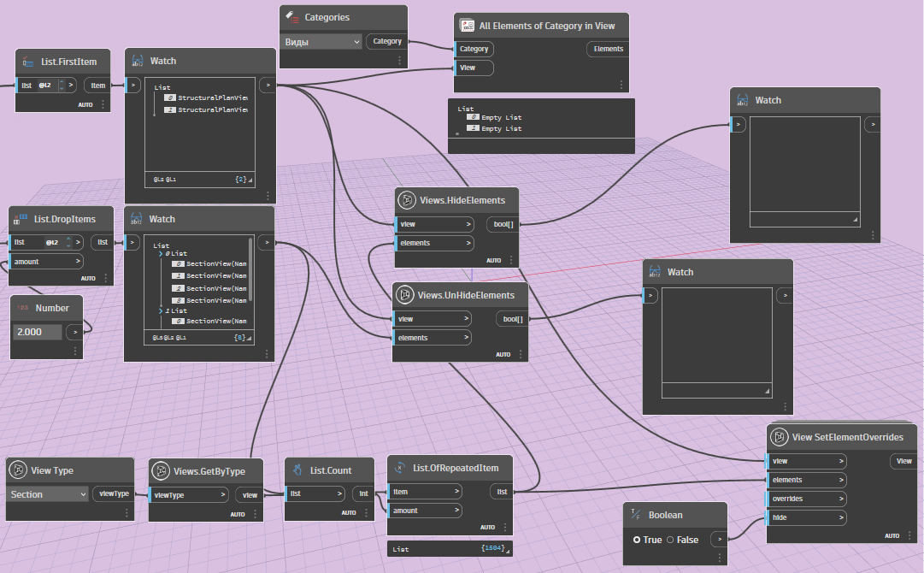This screenshot has width=924, height=573.
Task: Click the Views.GetByType node icon
Action: (x=160, y=470)
